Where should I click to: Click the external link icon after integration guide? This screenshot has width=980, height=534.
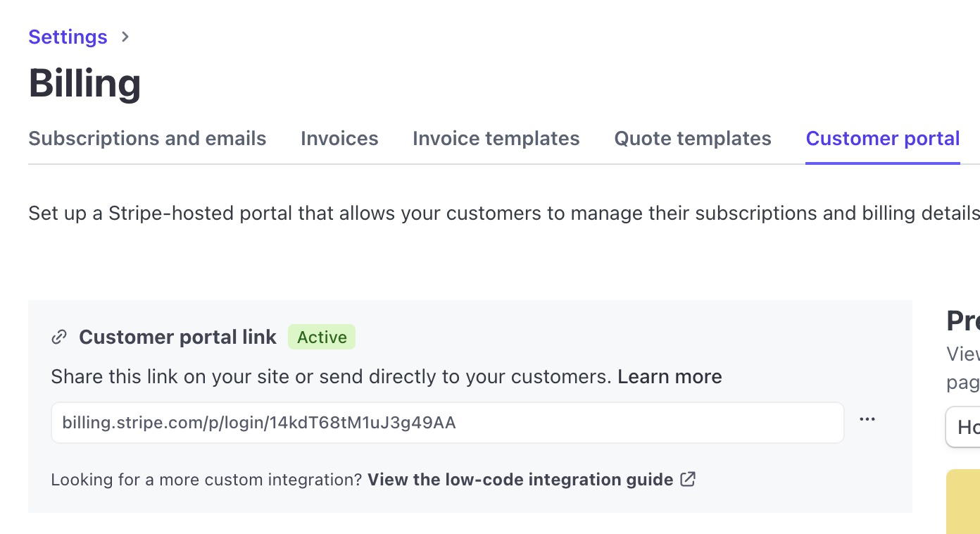tap(688, 480)
